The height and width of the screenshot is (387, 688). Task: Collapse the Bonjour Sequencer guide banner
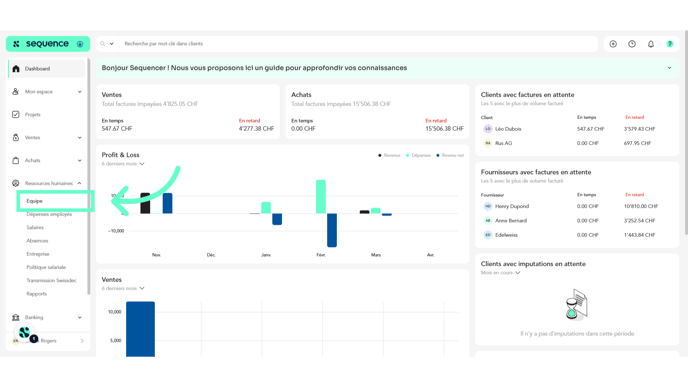pos(669,68)
